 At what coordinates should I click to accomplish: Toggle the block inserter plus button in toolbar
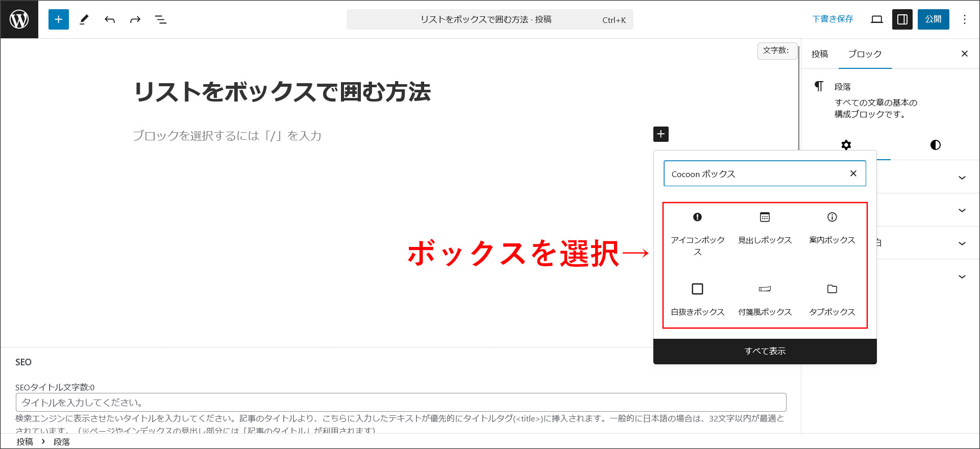tap(59, 19)
